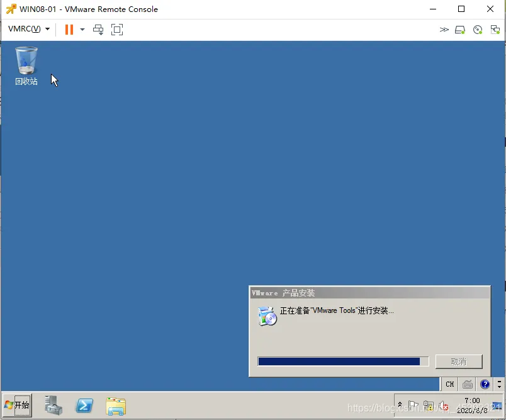506x420 pixels.
Task: Expand the power options dropdown arrow
Action: click(82, 30)
